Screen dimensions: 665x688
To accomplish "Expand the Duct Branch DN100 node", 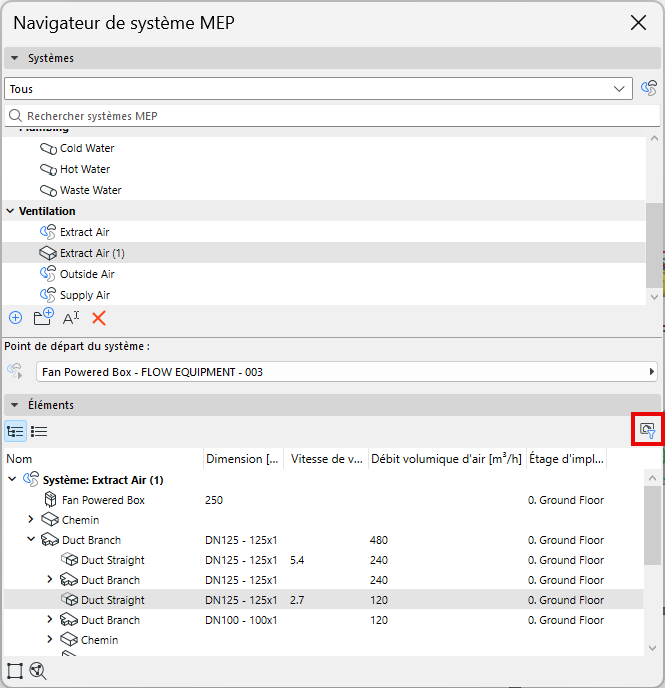I will (x=50, y=620).
